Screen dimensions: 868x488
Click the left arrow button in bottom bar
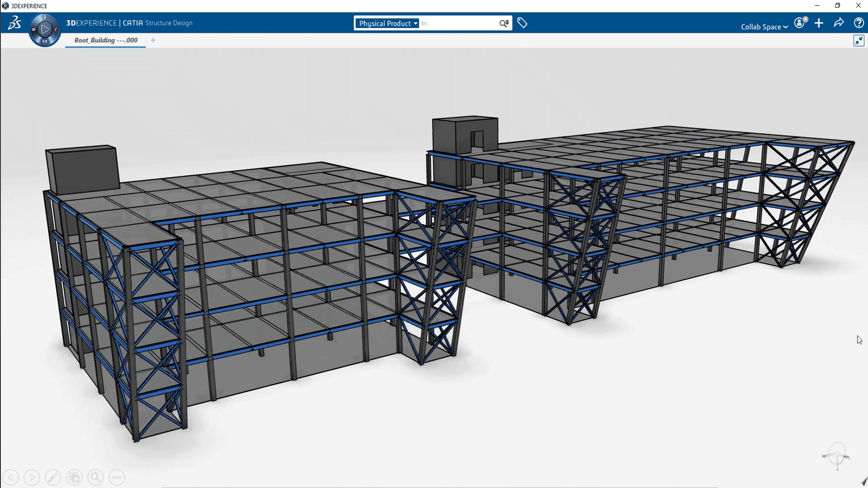(11, 477)
